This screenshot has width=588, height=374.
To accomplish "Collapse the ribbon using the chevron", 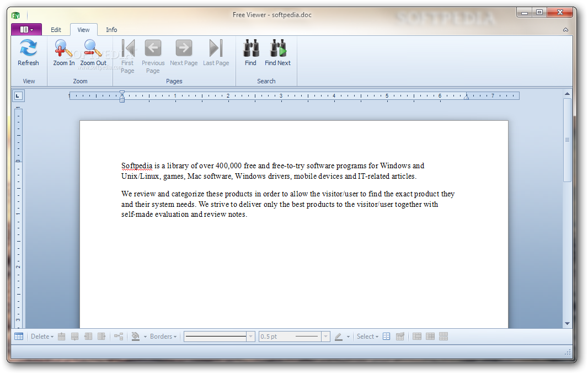I will (565, 30).
